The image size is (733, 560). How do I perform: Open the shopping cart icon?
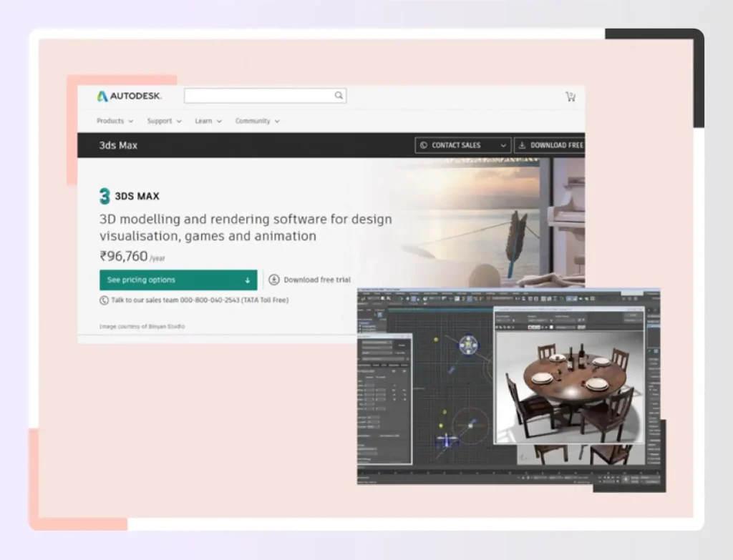click(x=571, y=97)
